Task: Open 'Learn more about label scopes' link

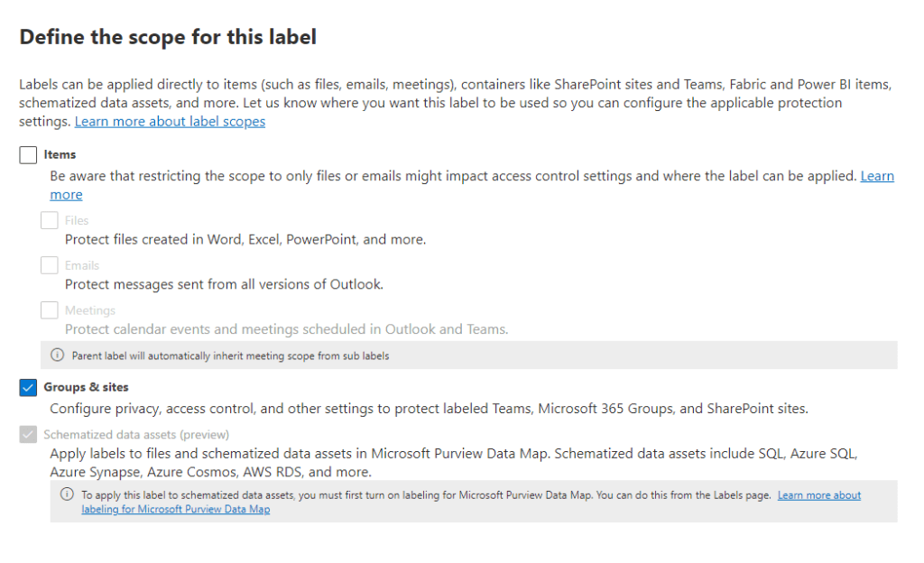Action: pos(170,121)
